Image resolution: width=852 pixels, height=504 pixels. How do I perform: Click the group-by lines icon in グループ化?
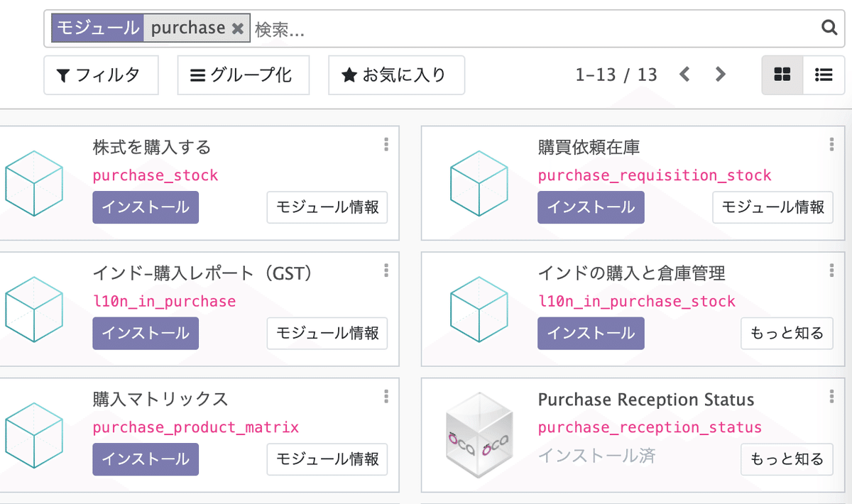coord(198,74)
